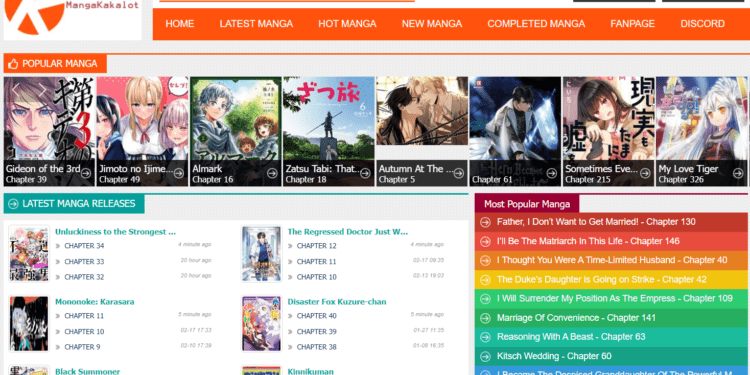Open Chapter 40 of Disaster Fox Kuzure-chan
750x375 pixels.
[x=317, y=316]
